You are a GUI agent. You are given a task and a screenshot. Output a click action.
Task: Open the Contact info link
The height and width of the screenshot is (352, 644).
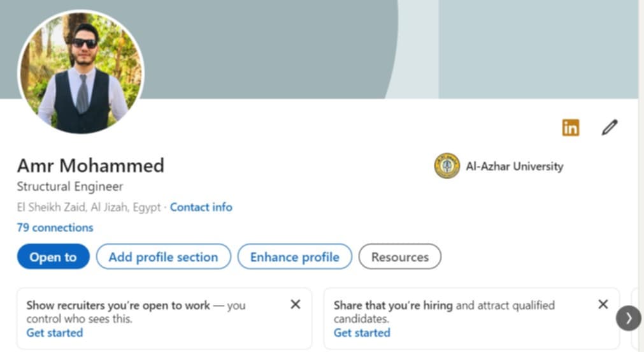[201, 207]
